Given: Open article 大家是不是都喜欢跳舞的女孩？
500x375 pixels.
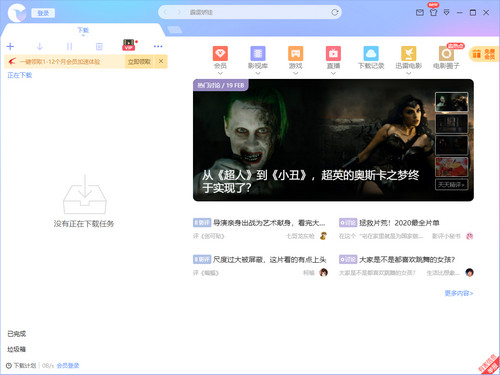Looking at the screenshot, I should click(407, 259).
